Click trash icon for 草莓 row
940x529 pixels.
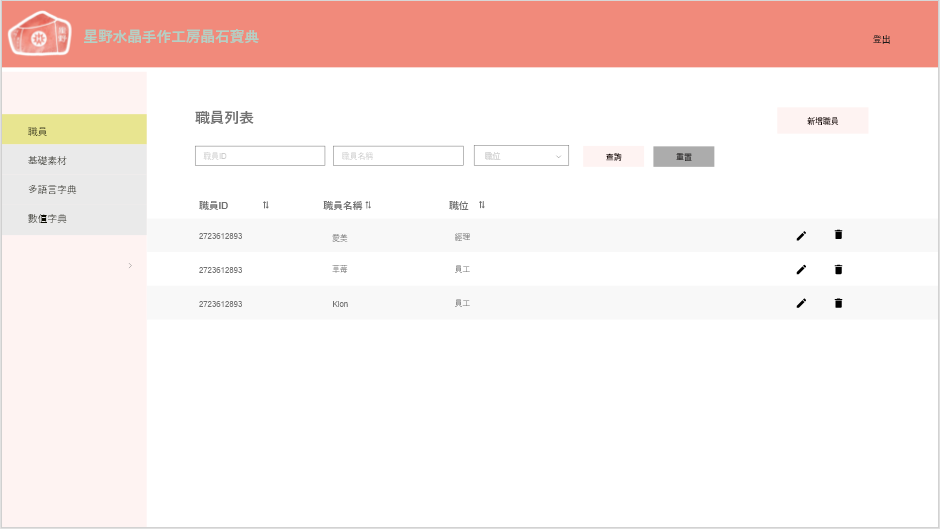click(x=838, y=270)
